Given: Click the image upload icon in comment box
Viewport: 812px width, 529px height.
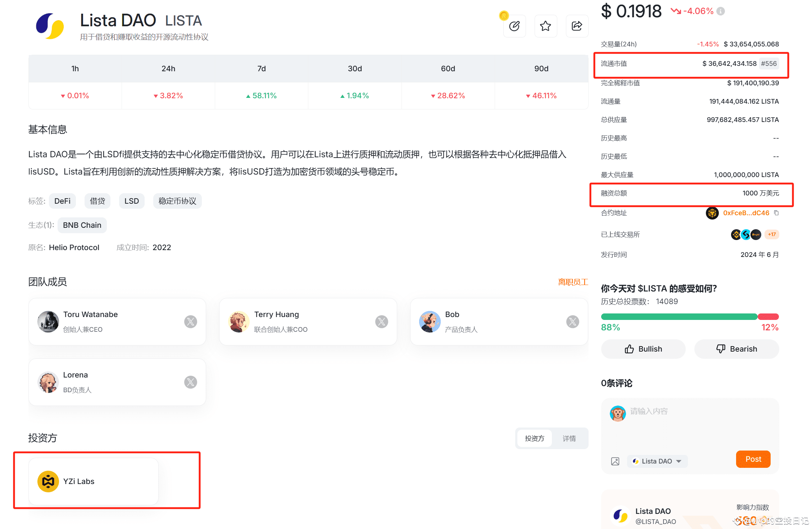Looking at the screenshot, I should (615, 461).
